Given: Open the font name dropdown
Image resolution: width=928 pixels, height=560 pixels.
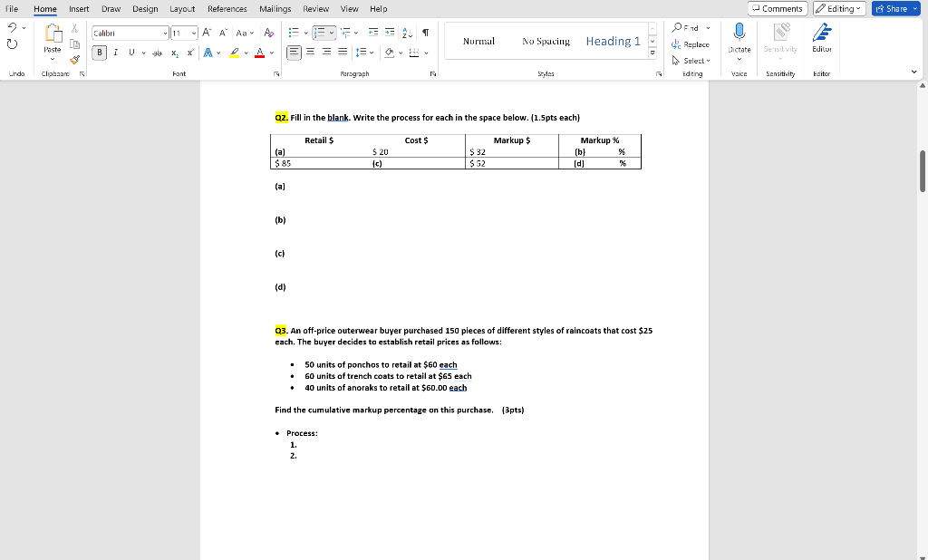Looking at the screenshot, I should [x=164, y=32].
